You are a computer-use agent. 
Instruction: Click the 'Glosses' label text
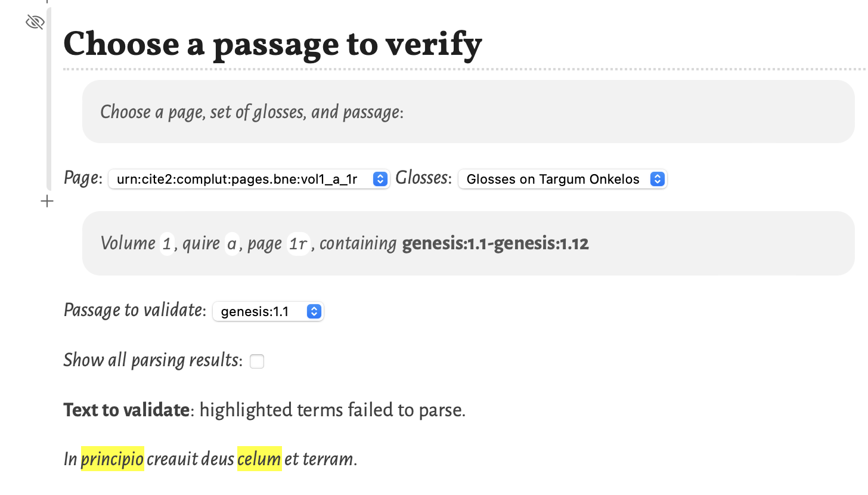(421, 178)
